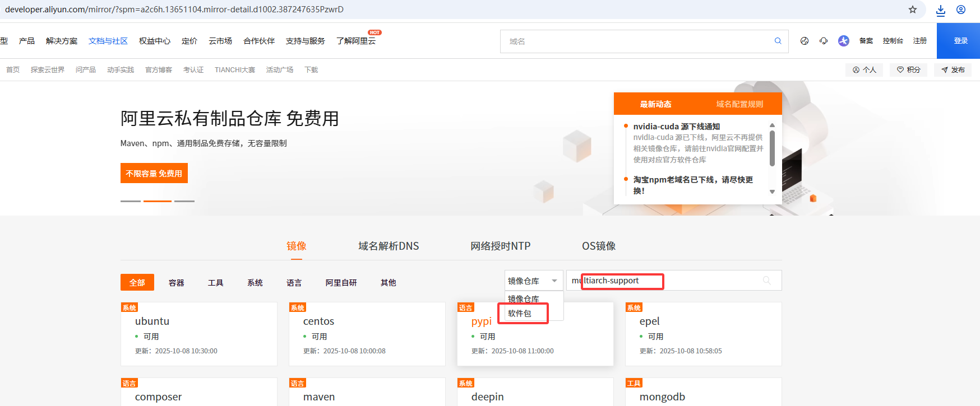
Task: Open the 备案 link
Action: [866, 41]
